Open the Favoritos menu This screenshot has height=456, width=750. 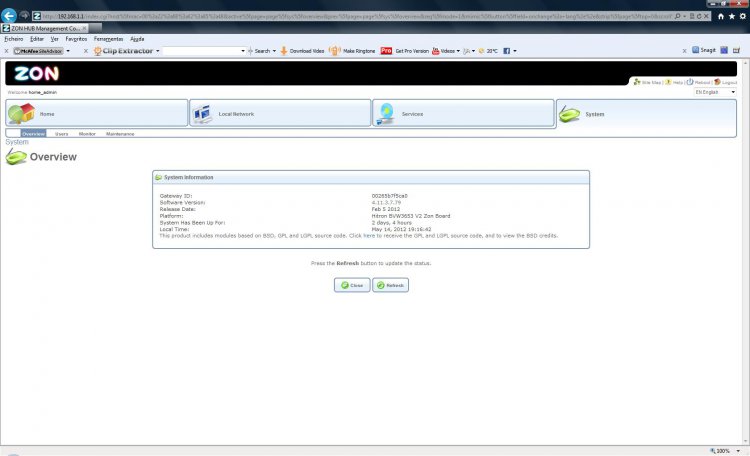pyautogui.click(x=76, y=39)
